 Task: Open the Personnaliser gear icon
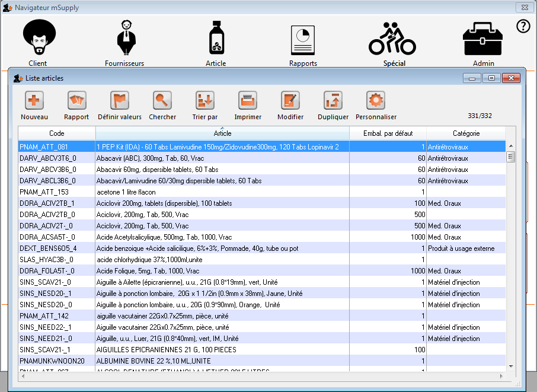click(376, 100)
